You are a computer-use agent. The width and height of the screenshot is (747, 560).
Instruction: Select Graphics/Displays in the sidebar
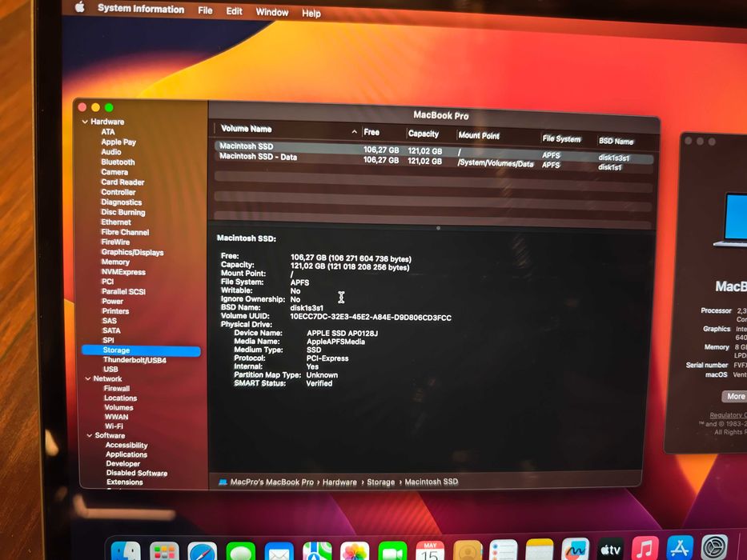pyautogui.click(x=132, y=252)
